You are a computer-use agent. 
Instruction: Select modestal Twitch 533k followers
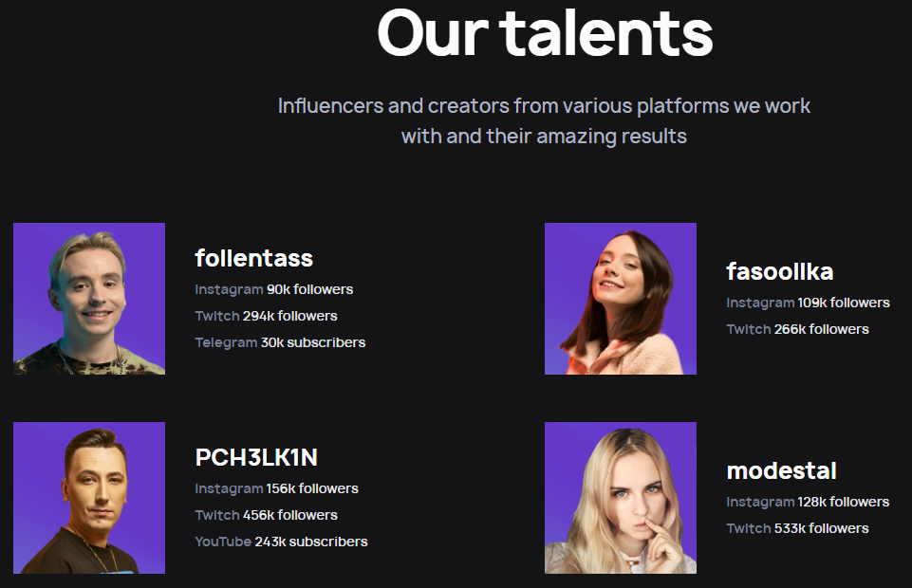(797, 529)
